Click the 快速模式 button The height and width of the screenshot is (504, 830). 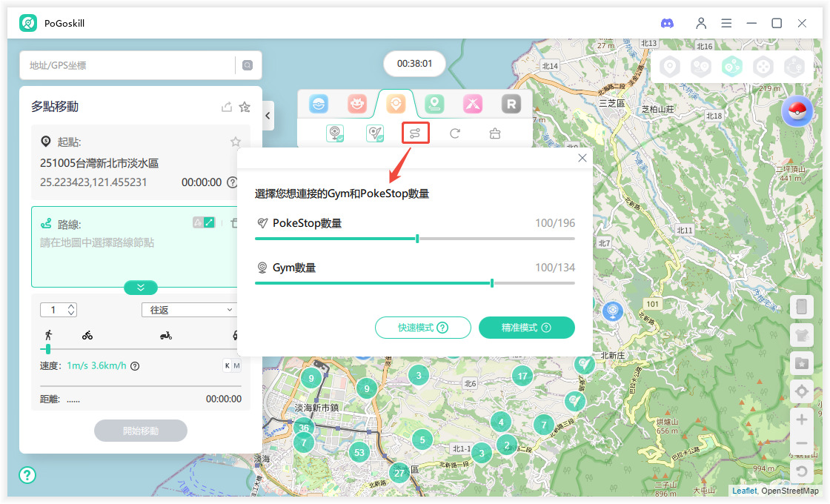(x=423, y=328)
